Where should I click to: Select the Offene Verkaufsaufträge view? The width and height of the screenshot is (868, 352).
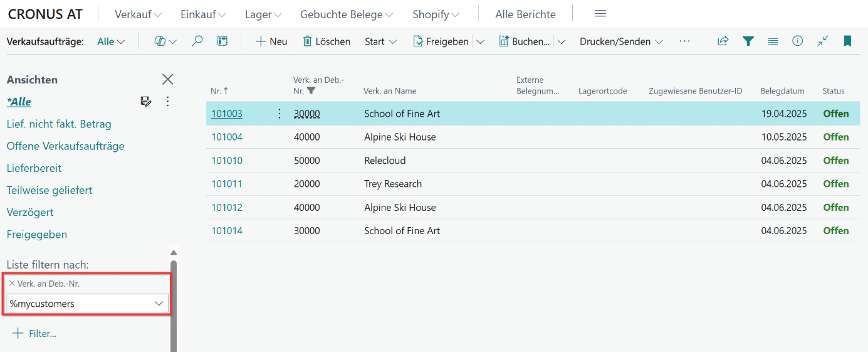65,146
